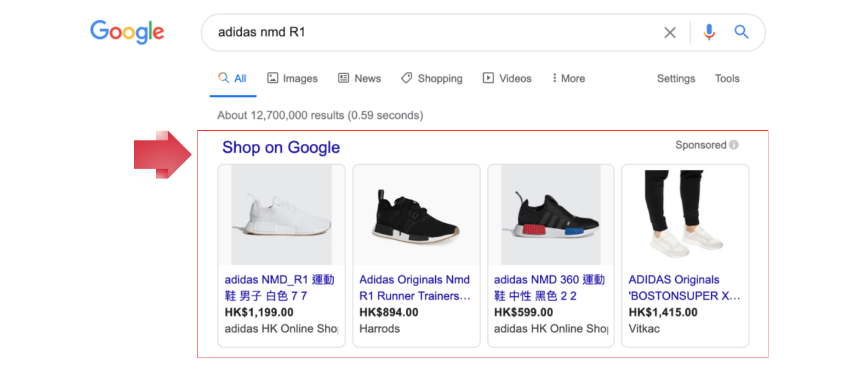
Task: Click the black Nmd R1 Runner shoe image
Action: pyautogui.click(x=416, y=215)
